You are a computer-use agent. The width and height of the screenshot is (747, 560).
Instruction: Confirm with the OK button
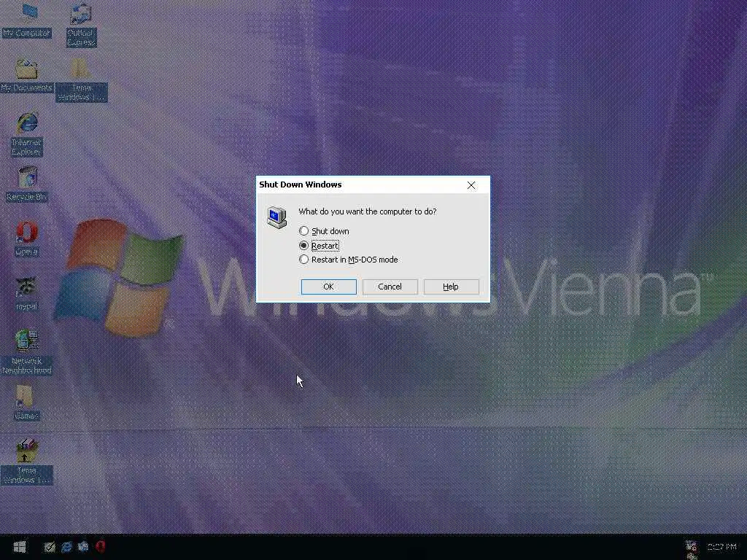click(329, 287)
